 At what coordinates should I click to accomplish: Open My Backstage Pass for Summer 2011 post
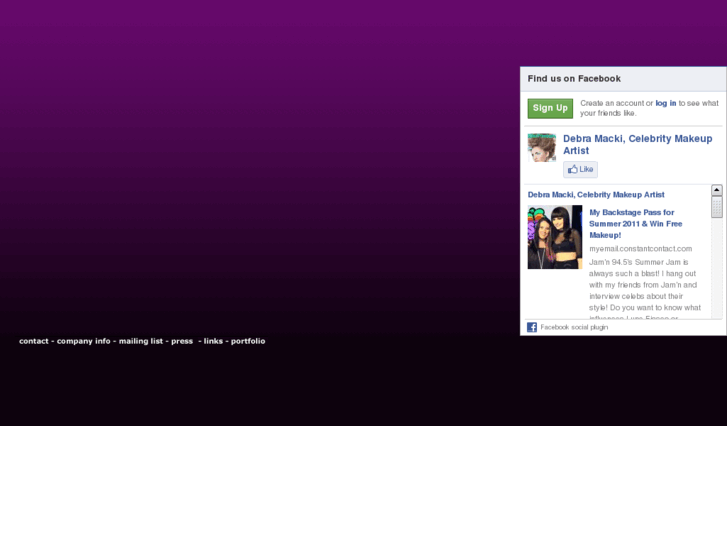point(636,224)
